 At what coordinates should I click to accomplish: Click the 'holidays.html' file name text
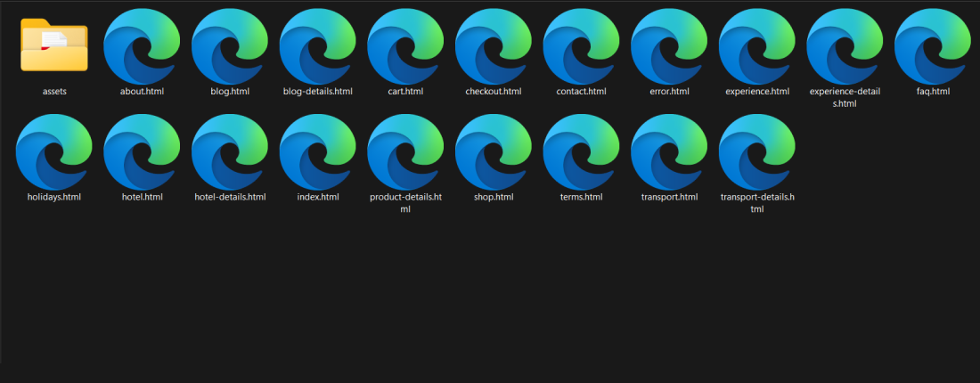click(x=54, y=198)
